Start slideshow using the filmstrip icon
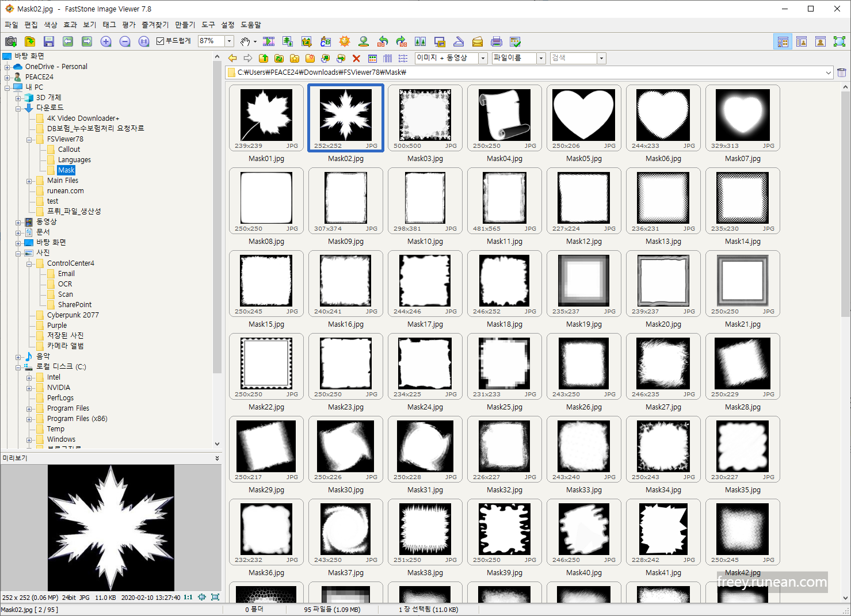 click(x=269, y=41)
